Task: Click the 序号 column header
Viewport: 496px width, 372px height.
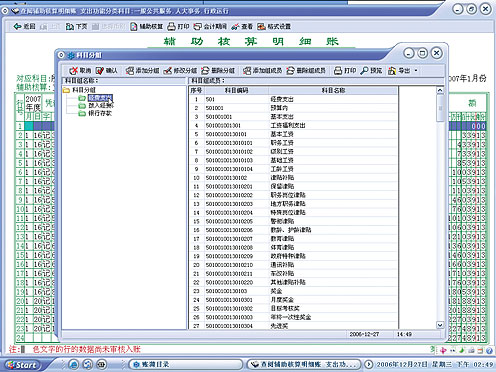Action: click(x=196, y=90)
